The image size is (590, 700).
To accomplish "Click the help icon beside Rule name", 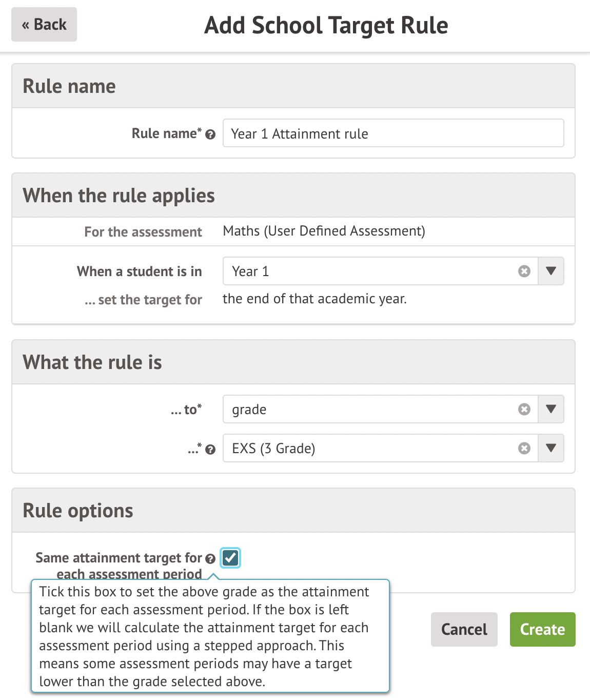I will 210,134.
